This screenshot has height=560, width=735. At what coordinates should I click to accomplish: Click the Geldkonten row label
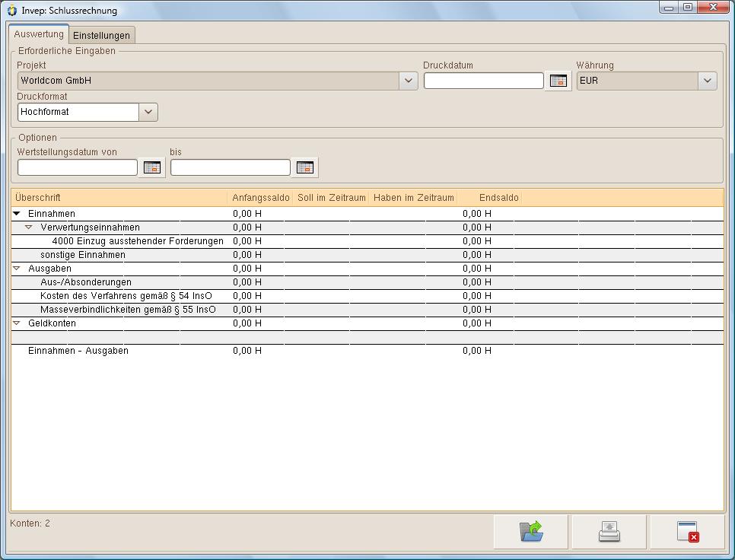tap(52, 323)
